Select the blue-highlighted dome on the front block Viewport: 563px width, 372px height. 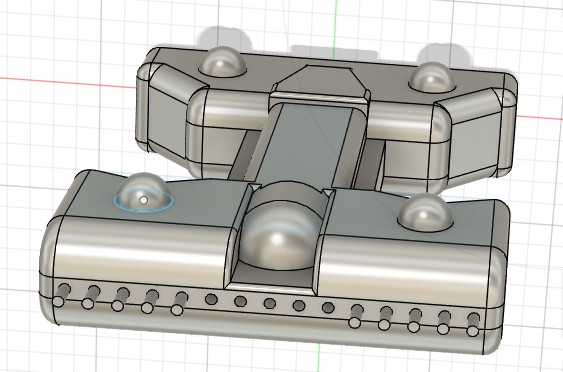143,191
